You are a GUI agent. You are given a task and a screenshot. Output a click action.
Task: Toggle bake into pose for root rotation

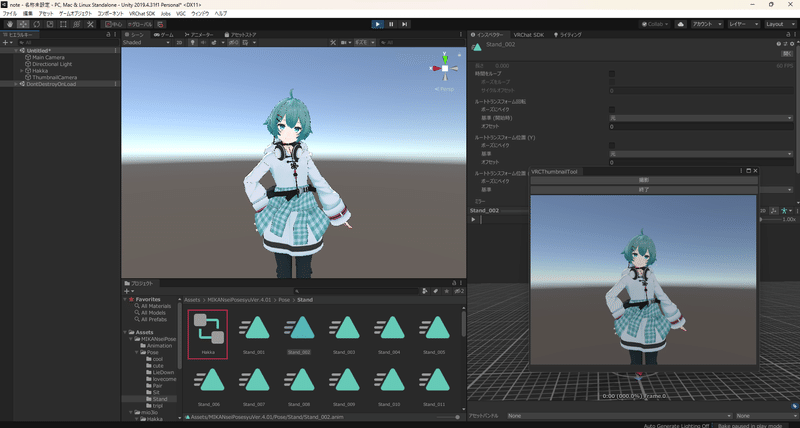click(x=612, y=110)
